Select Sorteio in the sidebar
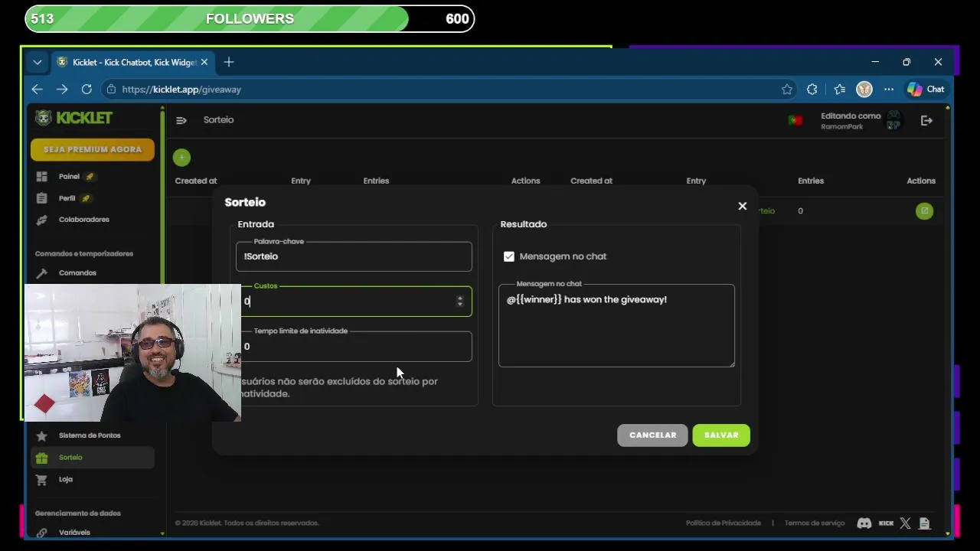Image resolution: width=980 pixels, height=551 pixels. [x=93, y=458]
